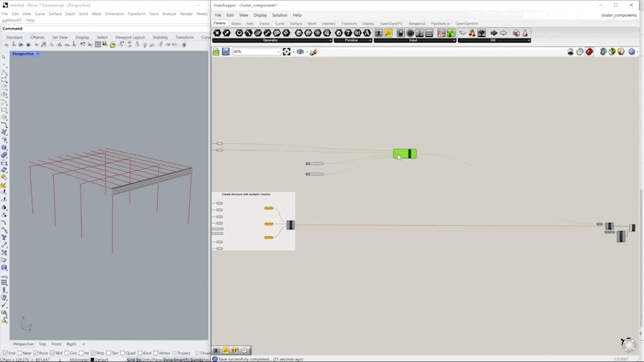Toggle the Near osnap checkbox
This screenshot has height=362, width=644.
tap(19, 353)
